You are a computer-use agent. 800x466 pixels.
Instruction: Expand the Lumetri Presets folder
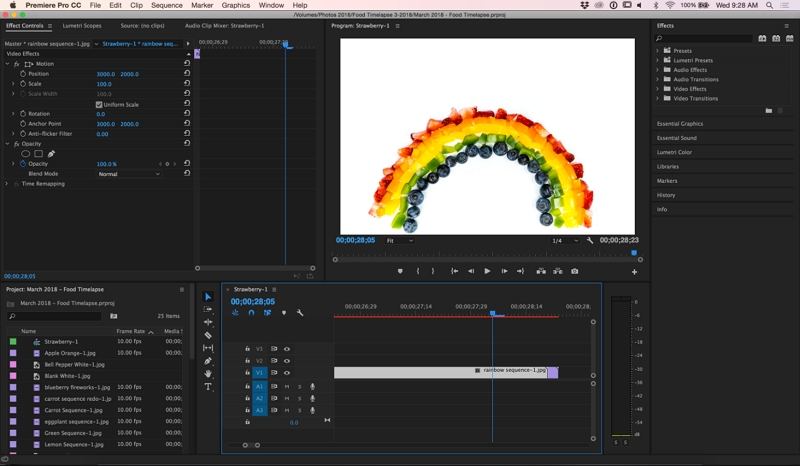[x=658, y=60]
